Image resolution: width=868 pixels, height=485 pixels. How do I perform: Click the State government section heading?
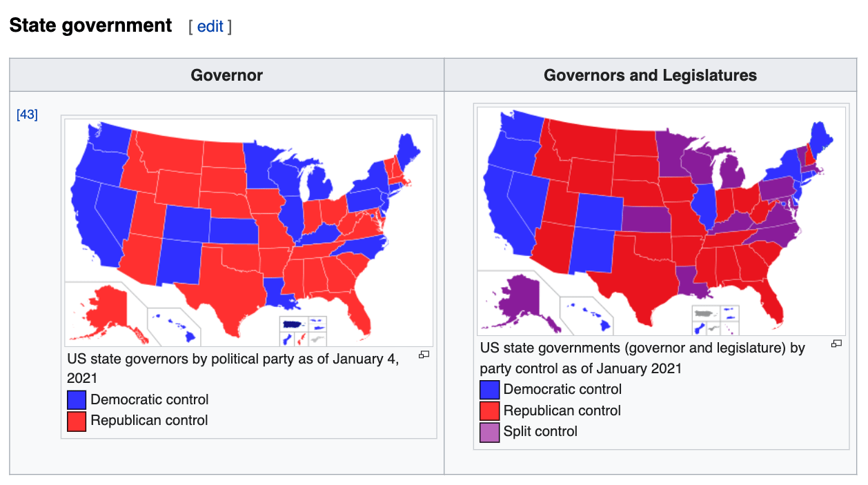[90, 26]
